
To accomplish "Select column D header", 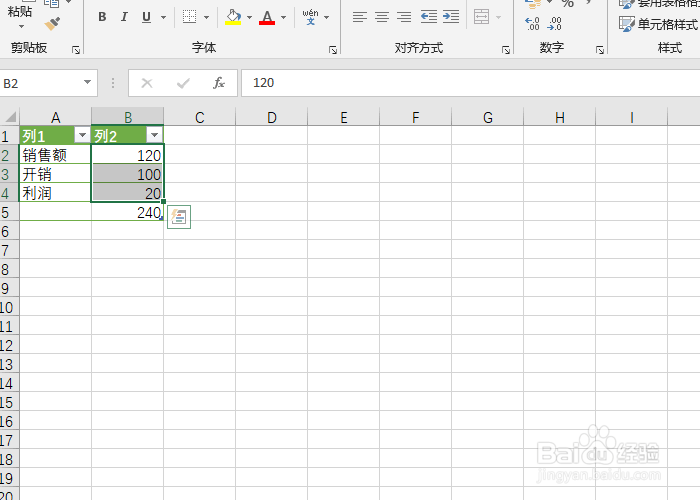I will 271,117.
